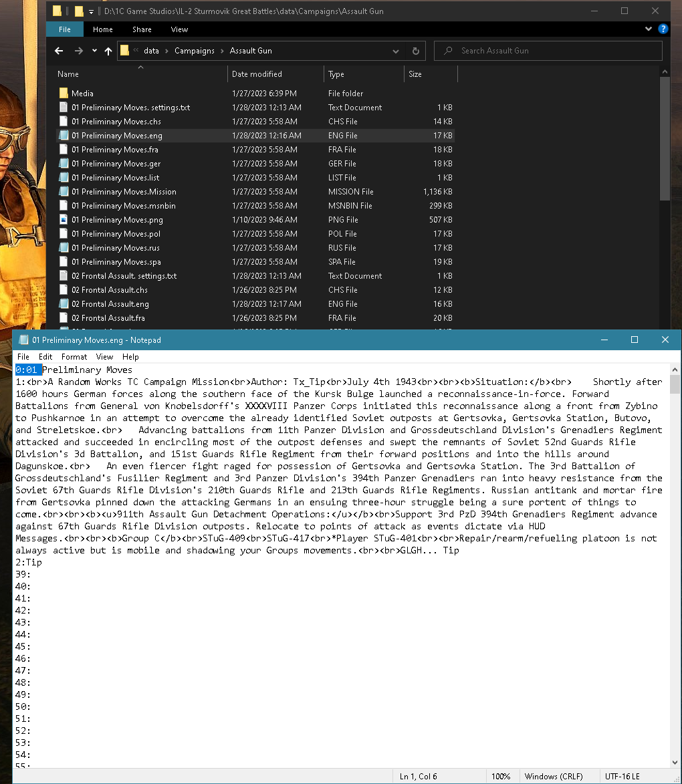
Task: Click the Notepad vertical scrollbar thumb
Action: 675,384
